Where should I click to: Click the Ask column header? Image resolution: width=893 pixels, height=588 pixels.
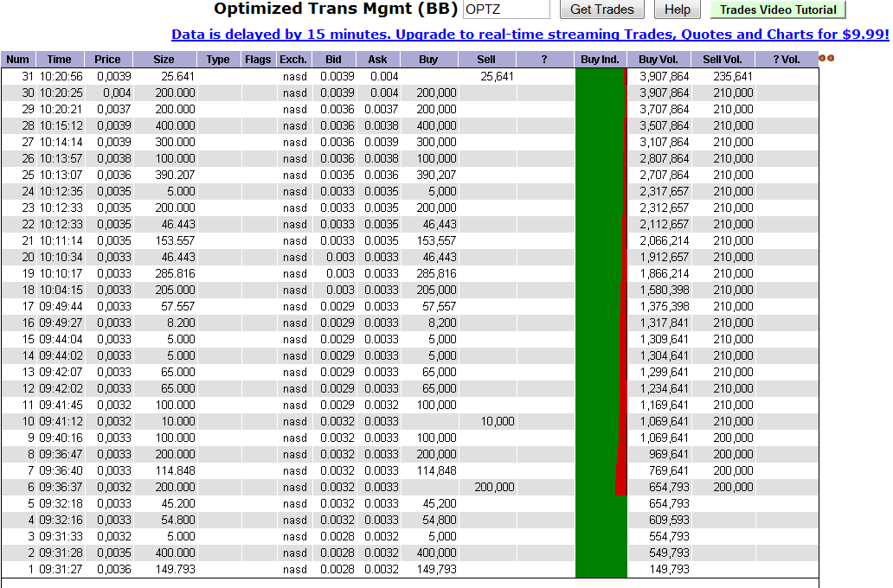point(378,60)
